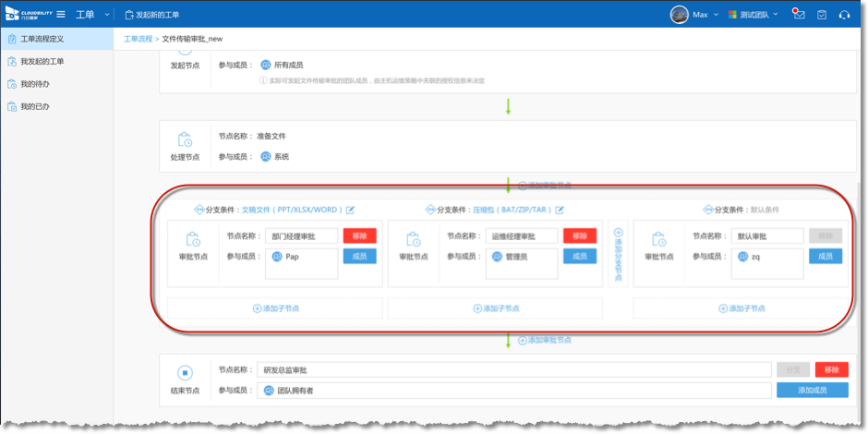Open the headset support icon
Image resolution: width=868 pixels, height=434 pixels.
[844, 15]
